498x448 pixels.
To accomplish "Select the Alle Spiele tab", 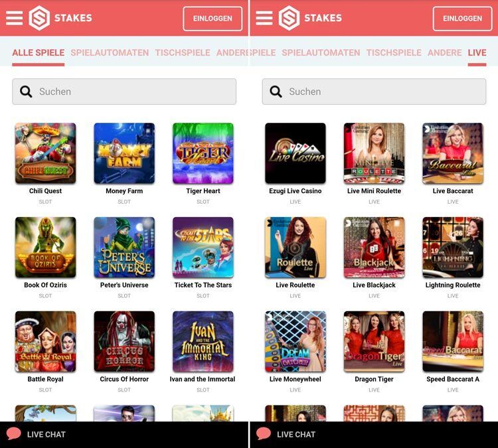I will tap(38, 52).
